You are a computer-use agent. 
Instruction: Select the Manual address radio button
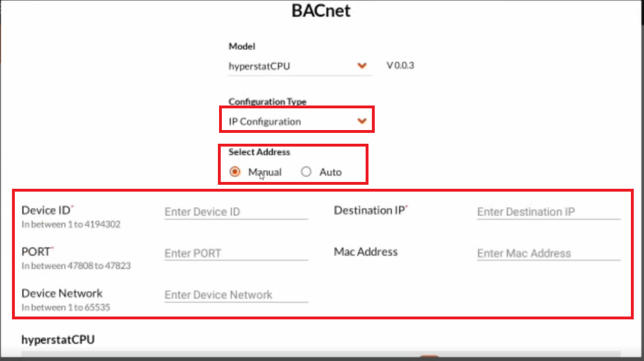(x=235, y=172)
